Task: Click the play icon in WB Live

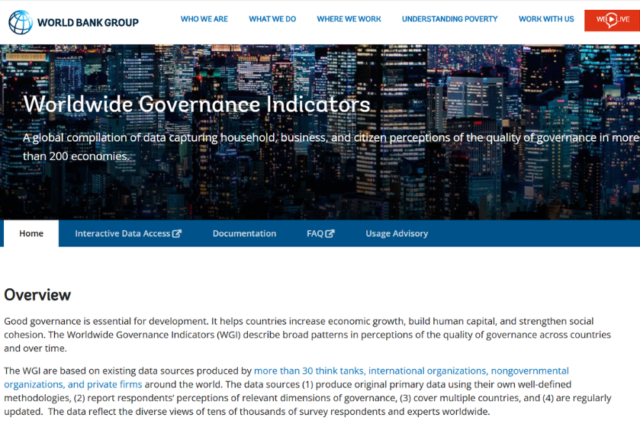Action: [611, 19]
